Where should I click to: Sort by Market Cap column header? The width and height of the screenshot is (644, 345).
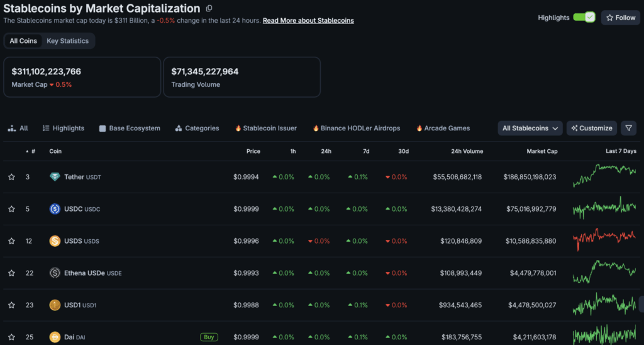542,151
